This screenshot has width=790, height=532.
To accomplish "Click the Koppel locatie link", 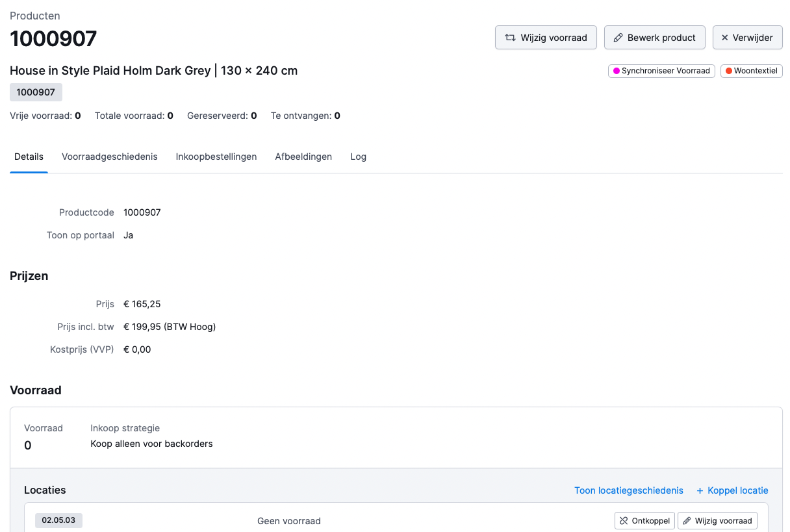I will click(x=737, y=490).
